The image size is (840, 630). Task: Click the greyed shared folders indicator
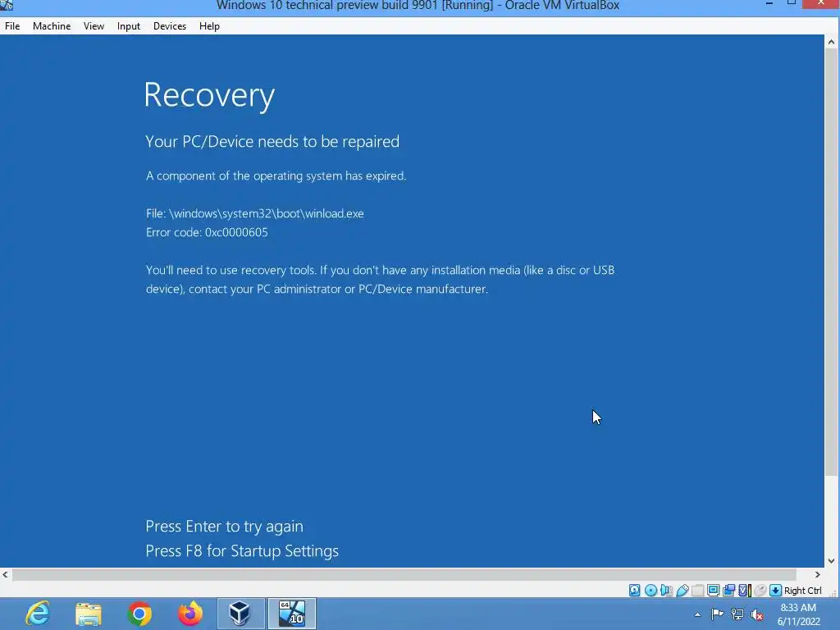(697, 591)
